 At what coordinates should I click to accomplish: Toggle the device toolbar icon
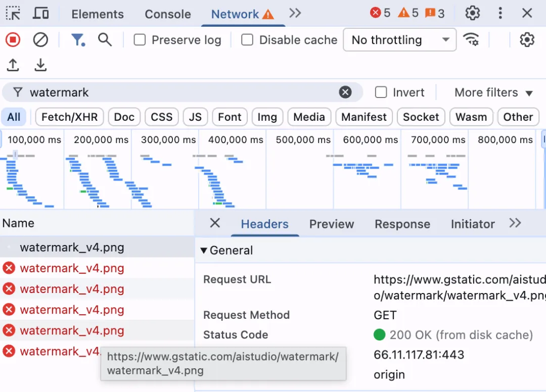tap(40, 13)
